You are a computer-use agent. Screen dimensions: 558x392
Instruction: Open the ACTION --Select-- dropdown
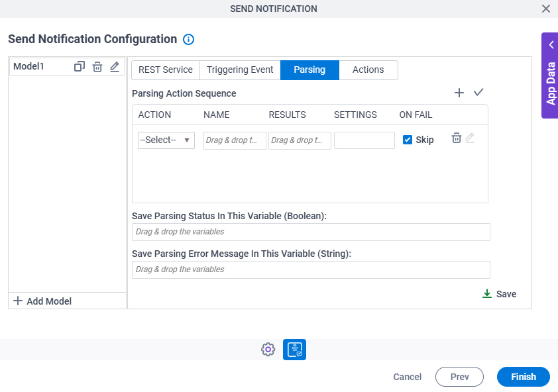click(166, 140)
